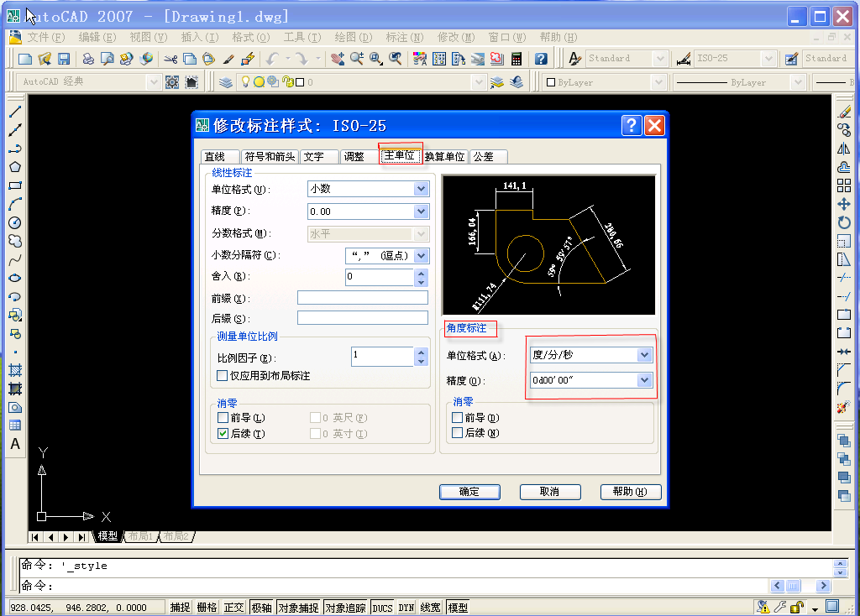Screen dimensions: 860x616
Task: Select the Mirror tool in modify toolbar
Action: (844, 149)
